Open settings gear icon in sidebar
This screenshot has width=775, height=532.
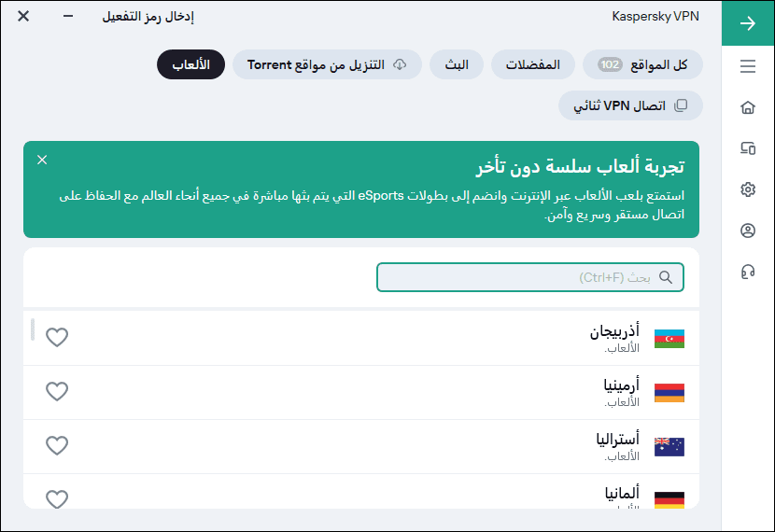click(748, 189)
